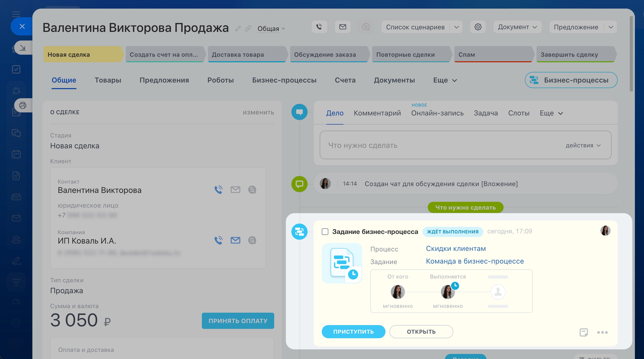Open the calendar icon in the left sidebar

click(16, 154)
